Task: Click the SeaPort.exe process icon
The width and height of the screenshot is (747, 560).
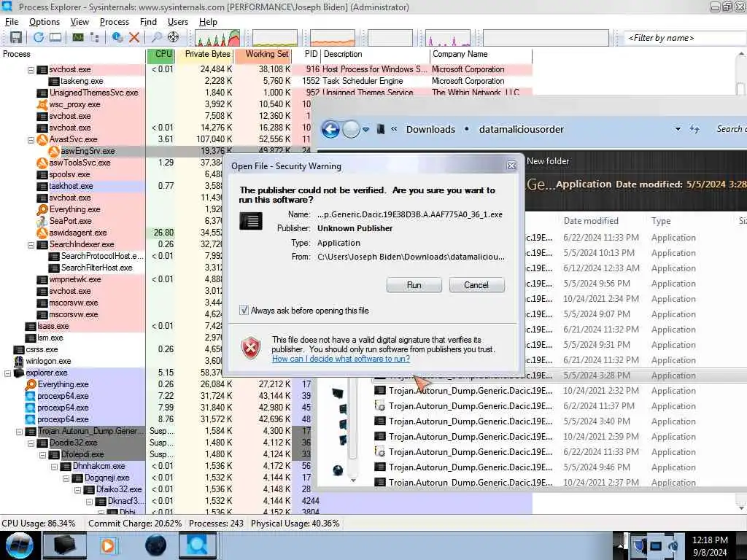Action: pyautogui.click(x=42, y=221)
